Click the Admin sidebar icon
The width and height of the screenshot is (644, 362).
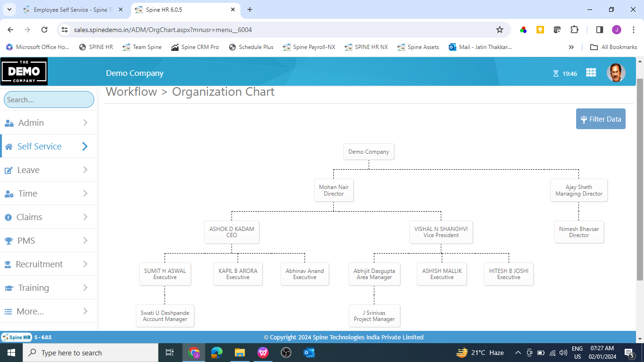click(x=9, y=123)
